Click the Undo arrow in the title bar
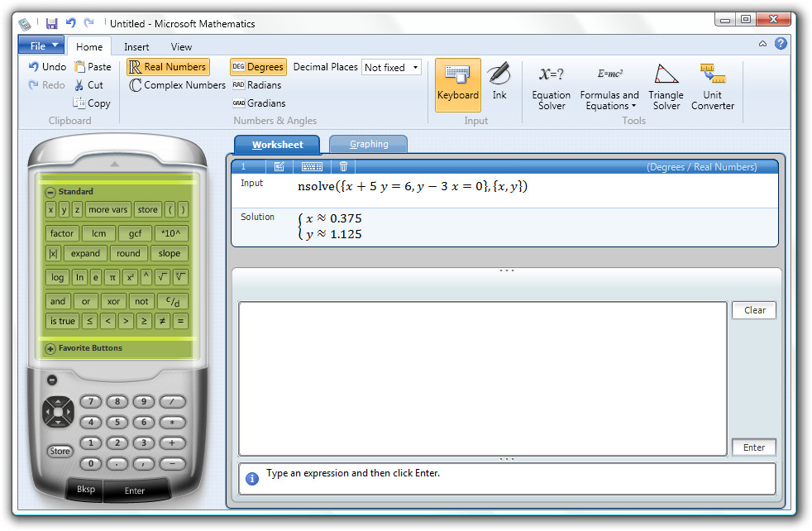The image size is (812, 531). 71,23
